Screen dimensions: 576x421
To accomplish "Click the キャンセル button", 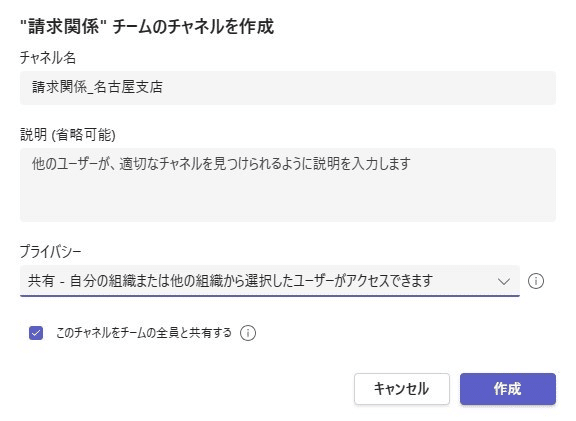I will click(402, 389).
